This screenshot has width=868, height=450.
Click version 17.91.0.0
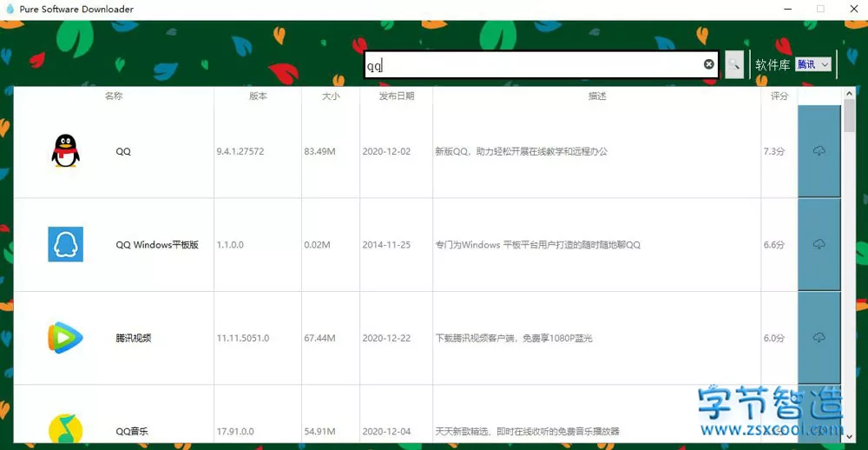pos(235,431)
